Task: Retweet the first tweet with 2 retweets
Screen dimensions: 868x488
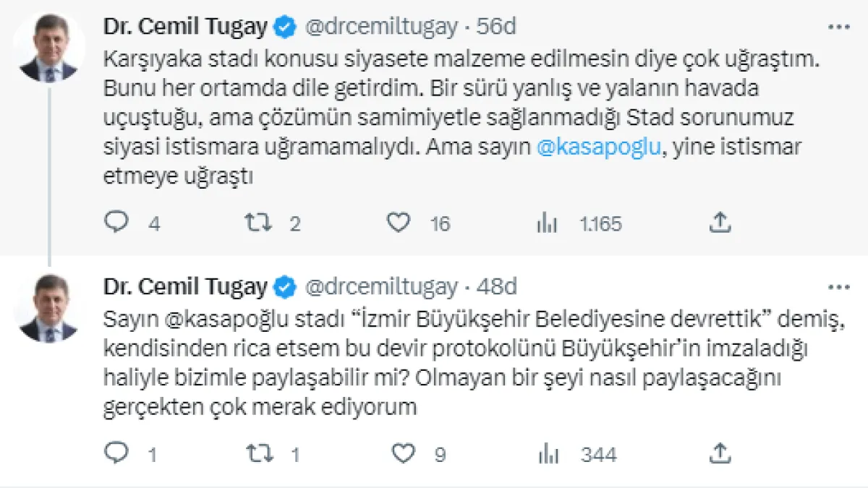Action: coord(258,223)
